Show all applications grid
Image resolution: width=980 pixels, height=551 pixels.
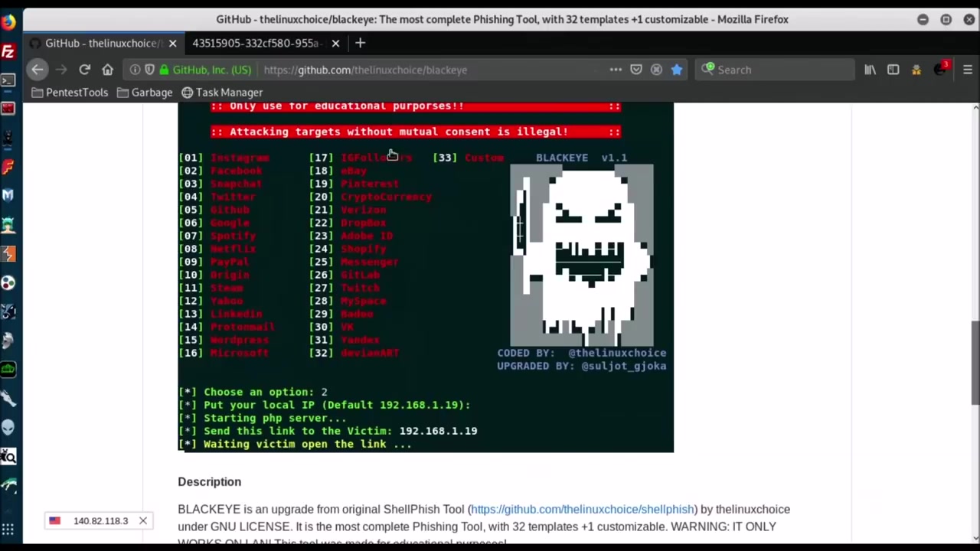tap(8, 529)
